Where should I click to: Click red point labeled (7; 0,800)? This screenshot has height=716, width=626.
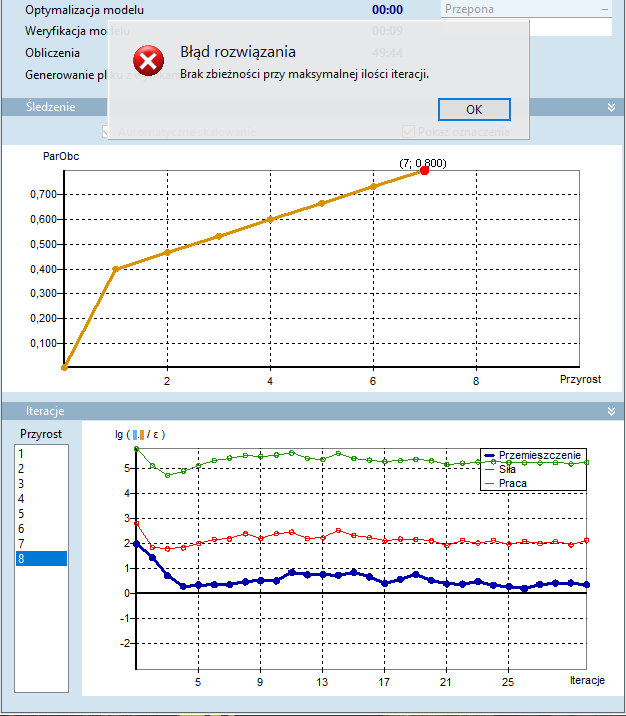[425, 171]
